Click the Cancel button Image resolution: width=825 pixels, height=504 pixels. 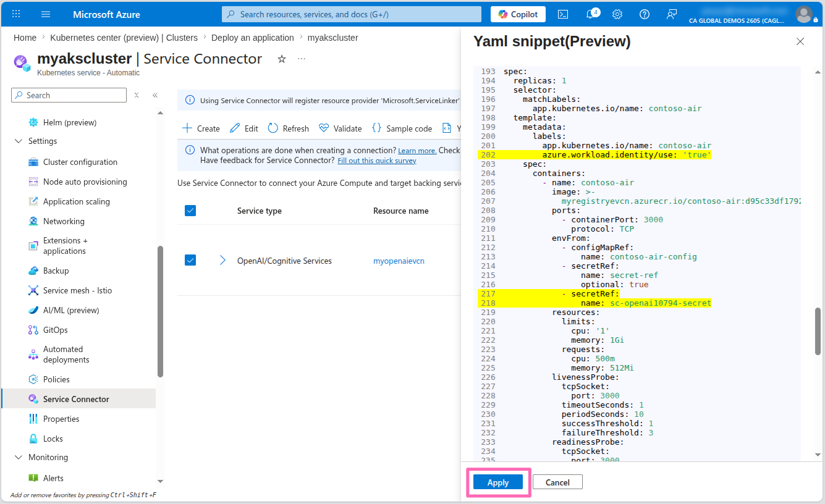pos(557,482)
